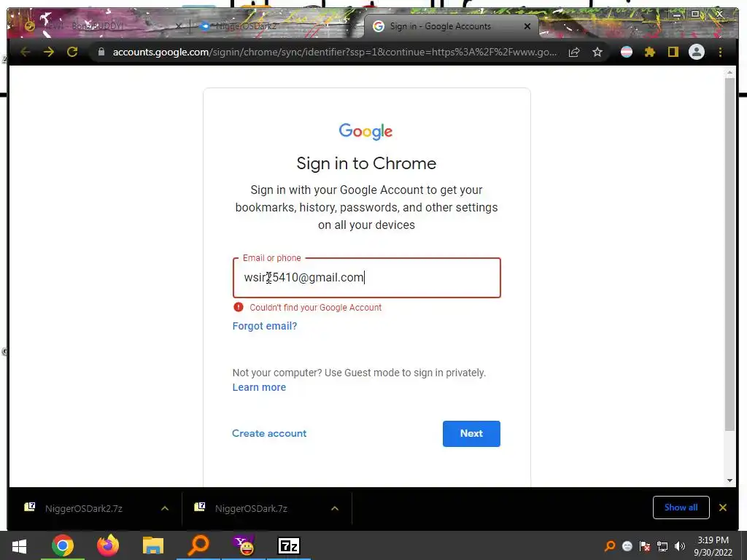Open the Forgot email? link

point(265,326)
